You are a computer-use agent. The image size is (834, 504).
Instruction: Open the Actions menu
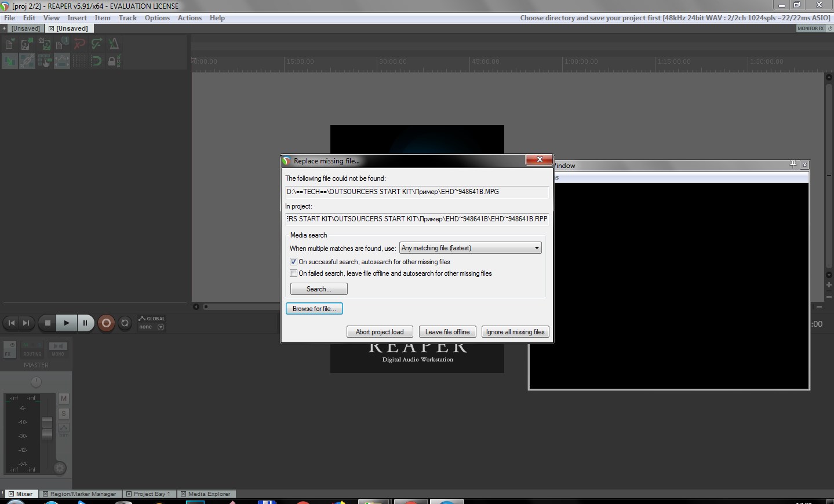(190, 18)
